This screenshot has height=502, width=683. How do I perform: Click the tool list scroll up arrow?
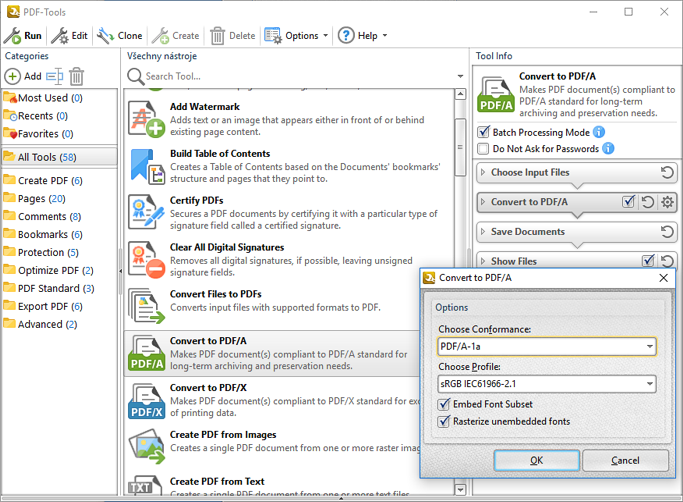click(460, 94)
